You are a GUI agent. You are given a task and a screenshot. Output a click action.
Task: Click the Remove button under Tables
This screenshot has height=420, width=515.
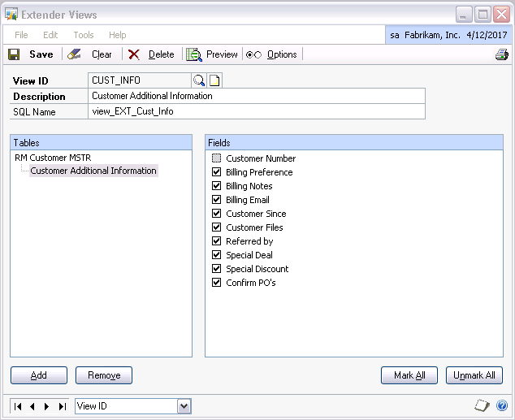click(104, 375)
